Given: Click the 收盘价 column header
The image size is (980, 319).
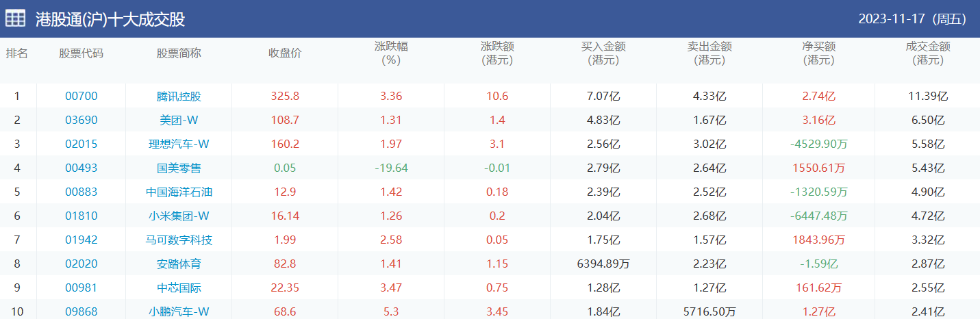Looking at the screenshot, I should [285, 53].
